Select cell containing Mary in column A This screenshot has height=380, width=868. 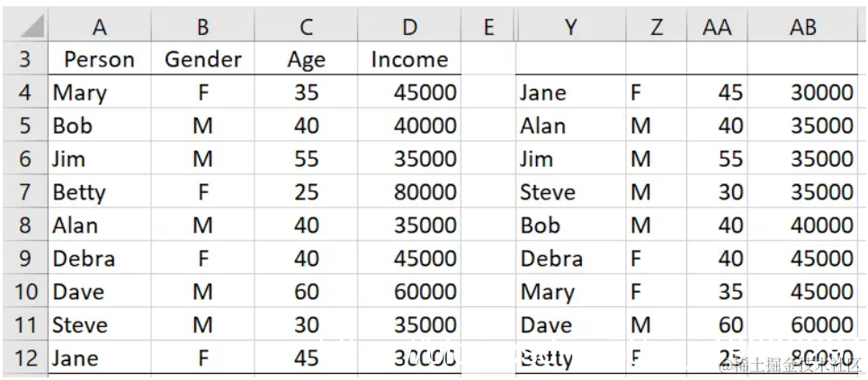click(100, 93)
